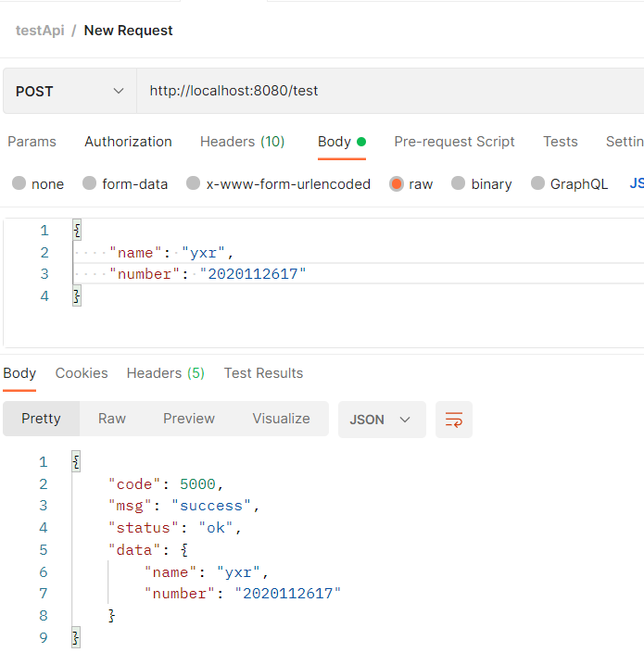Select GraphQL body type radio button
This screenshot has width=644, height=665.
point(538,183)
